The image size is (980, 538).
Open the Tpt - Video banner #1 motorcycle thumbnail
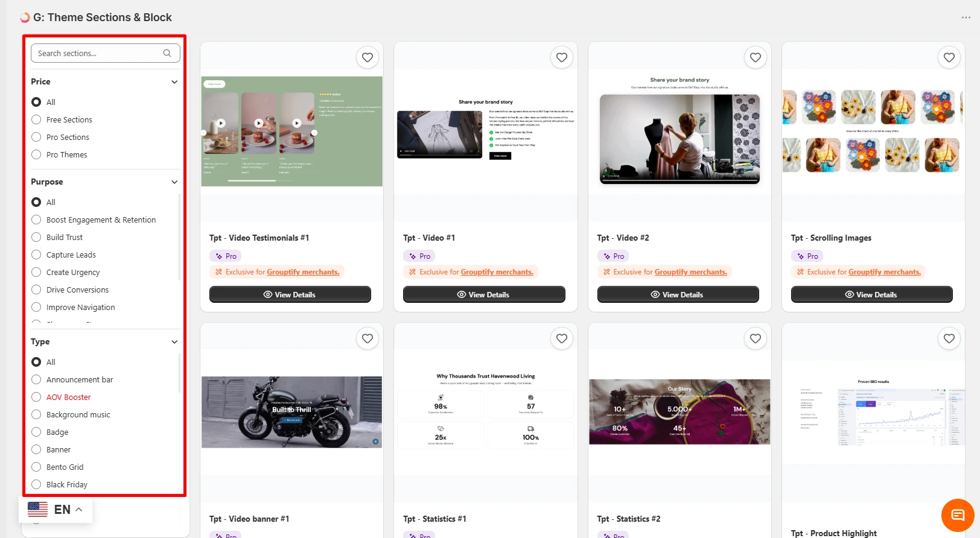[x=291, y=413]
